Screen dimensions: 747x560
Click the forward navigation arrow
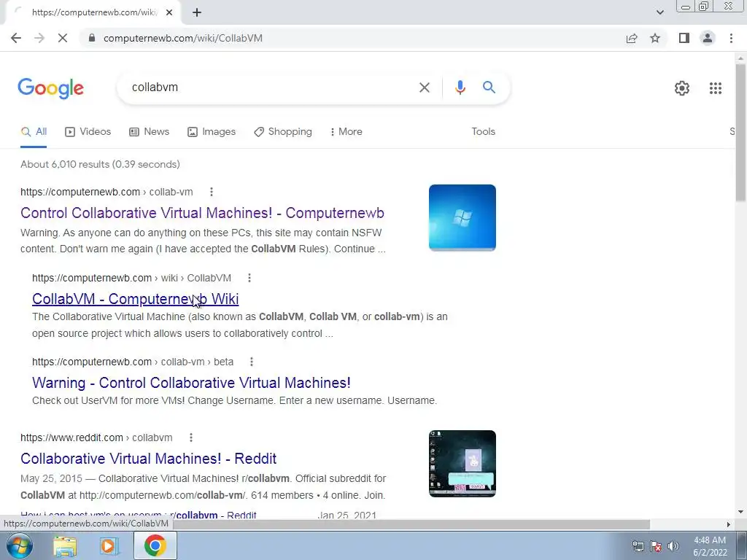39,38
